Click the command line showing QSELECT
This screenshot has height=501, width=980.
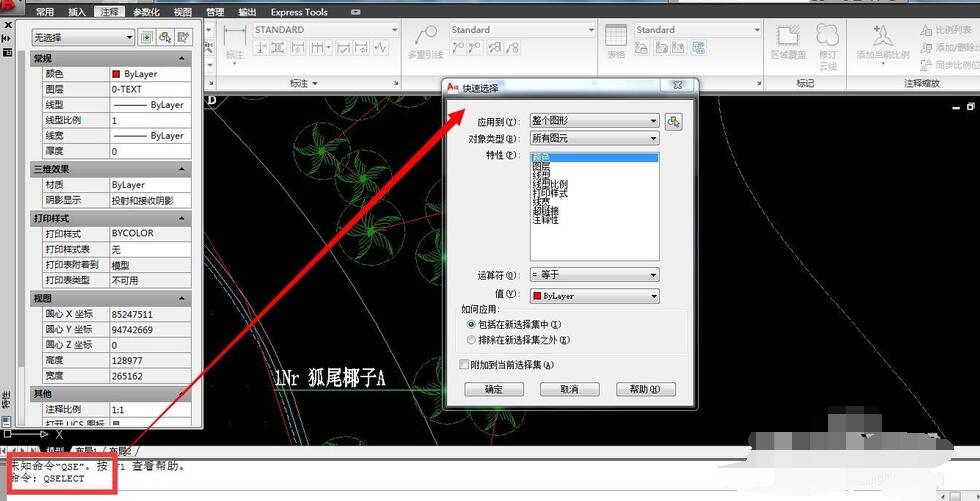click(48, 478)
